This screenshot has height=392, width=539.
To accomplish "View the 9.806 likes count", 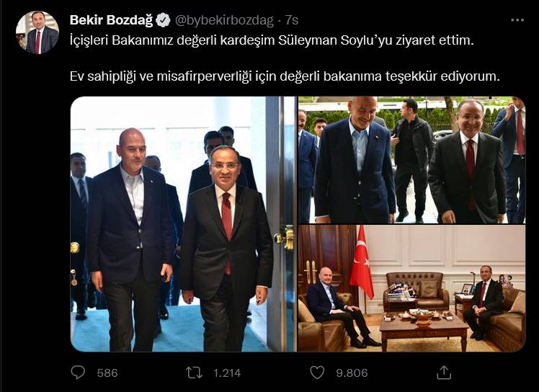I will tap(352, 373).
